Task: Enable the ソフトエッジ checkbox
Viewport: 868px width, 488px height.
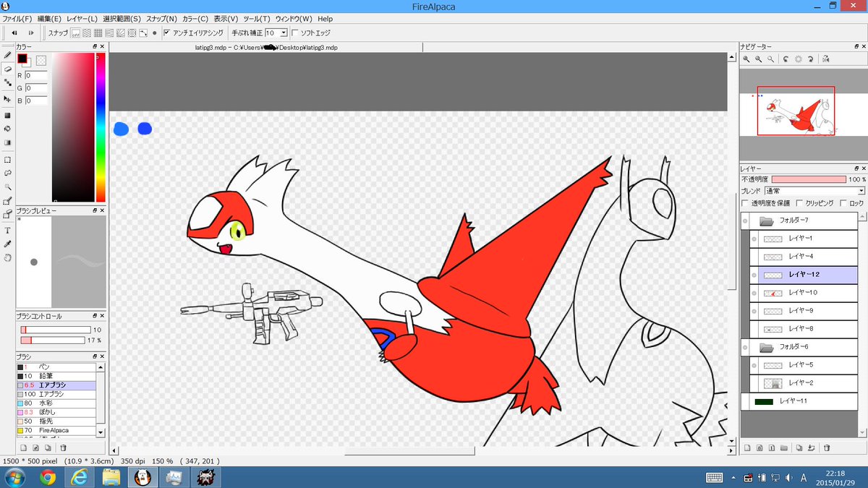Action: [294, 33]
